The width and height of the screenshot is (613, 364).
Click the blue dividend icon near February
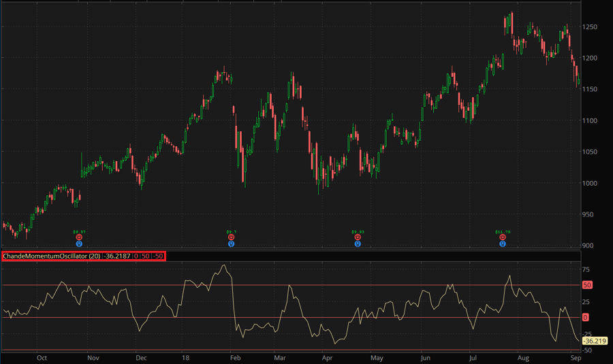coord(232,244)
